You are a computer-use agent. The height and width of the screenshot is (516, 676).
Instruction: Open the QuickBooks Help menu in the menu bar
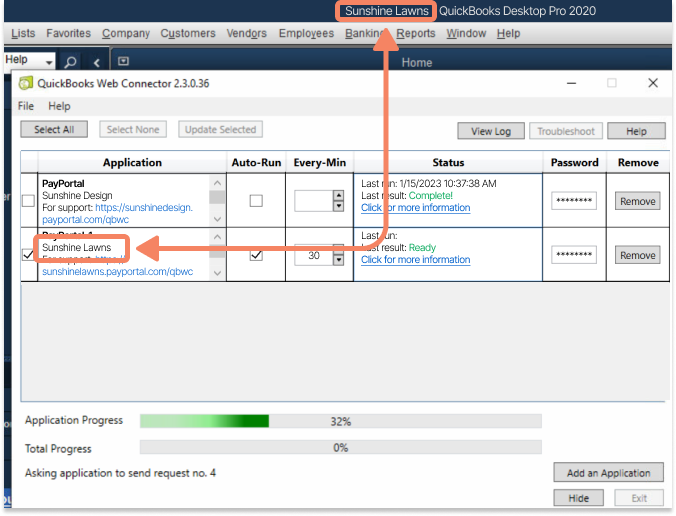(508, 33)
